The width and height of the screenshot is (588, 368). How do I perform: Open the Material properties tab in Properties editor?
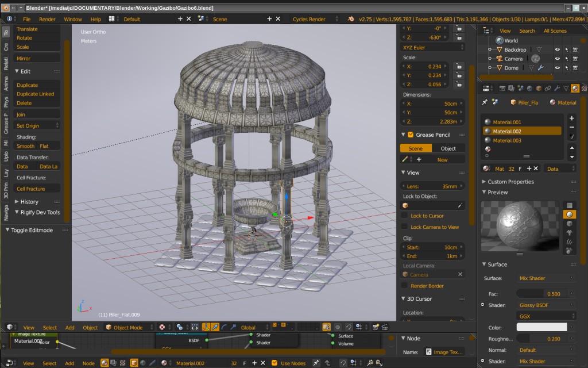tap(574, 89)
